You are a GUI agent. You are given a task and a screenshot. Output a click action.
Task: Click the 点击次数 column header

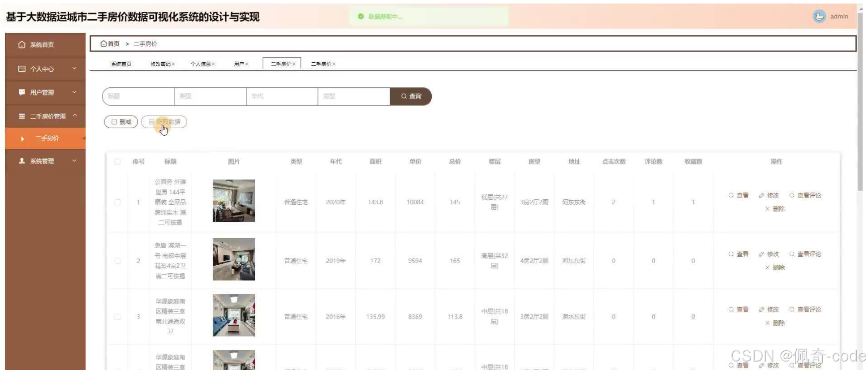(614, 162)
